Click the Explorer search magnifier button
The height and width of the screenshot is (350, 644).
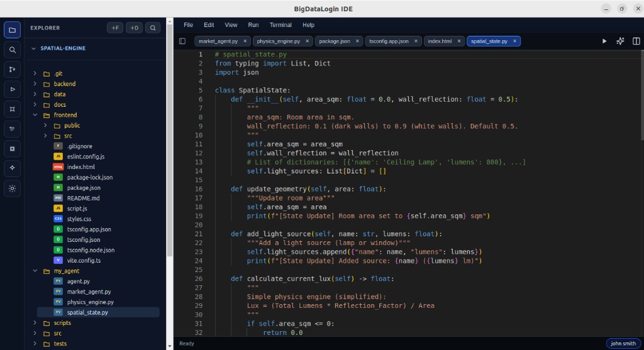point(153,28)
